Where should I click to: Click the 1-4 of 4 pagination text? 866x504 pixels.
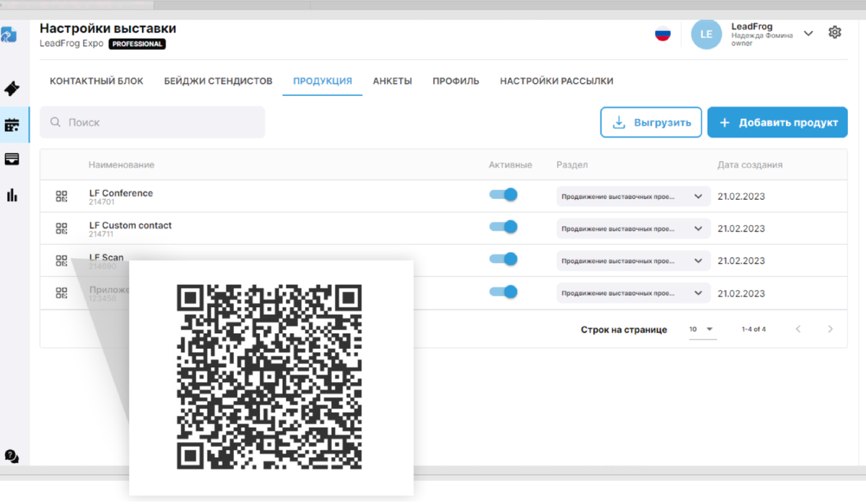(x=753, y=330)
